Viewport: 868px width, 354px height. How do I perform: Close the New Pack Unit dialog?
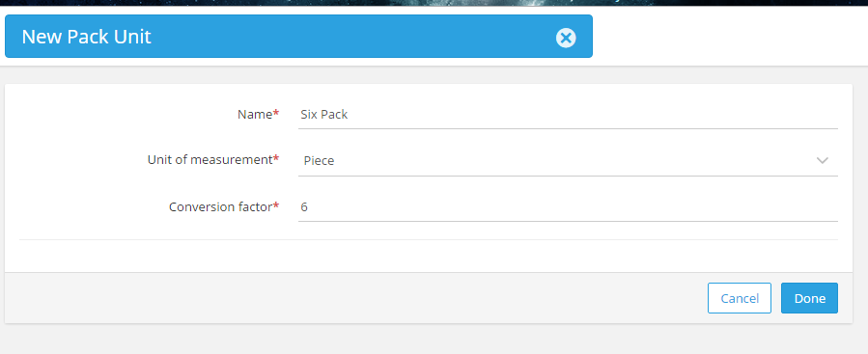(566, 39)
